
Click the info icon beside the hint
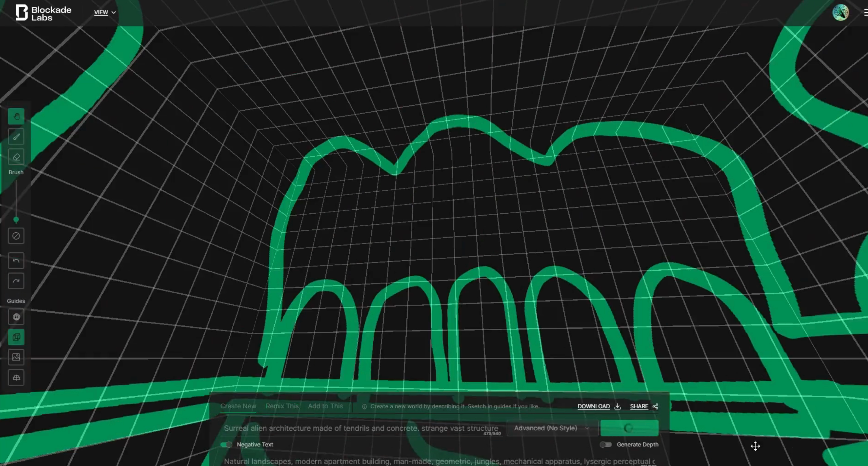click(364, 407)
